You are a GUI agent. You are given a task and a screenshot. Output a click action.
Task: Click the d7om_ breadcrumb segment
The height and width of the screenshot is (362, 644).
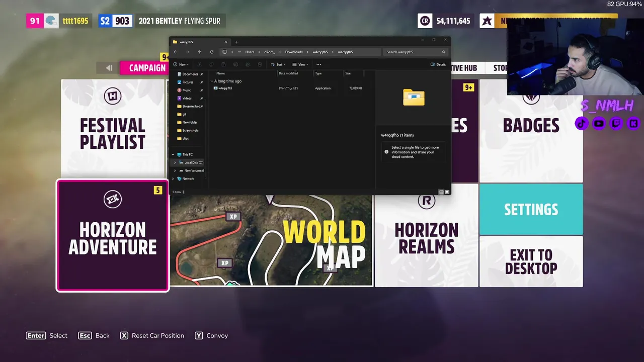pos(270,52)
